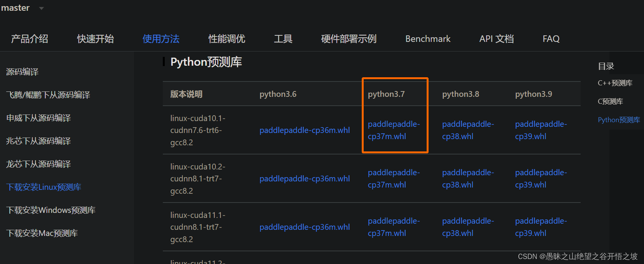Download cp37m whl for cuda11.1 row
The image size is (644, 264).
click(x=394, y=227)
